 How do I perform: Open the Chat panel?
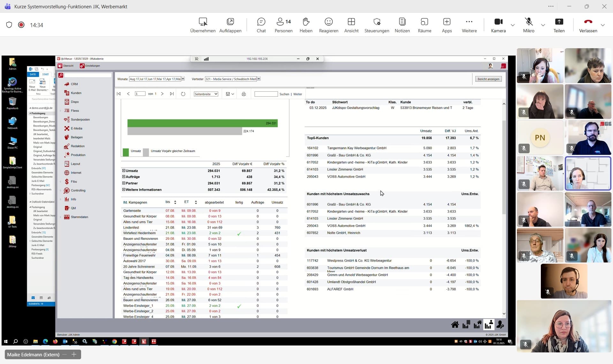[261, 25]
